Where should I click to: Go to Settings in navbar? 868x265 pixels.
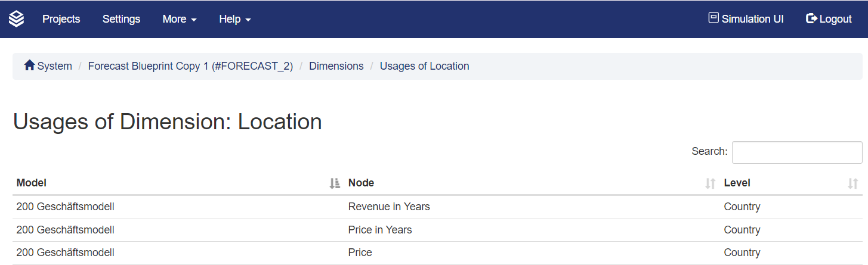pos(121,19)
